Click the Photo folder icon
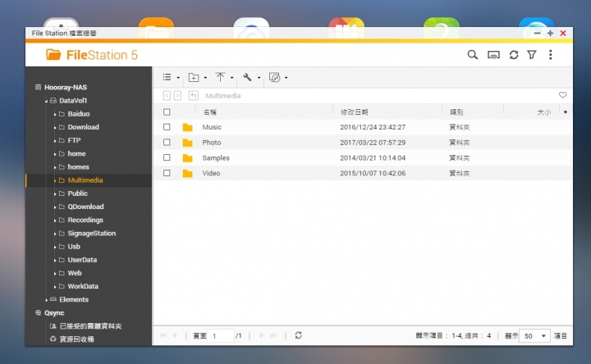This screenshot has height=364, width=591. (x=187, y=143)
